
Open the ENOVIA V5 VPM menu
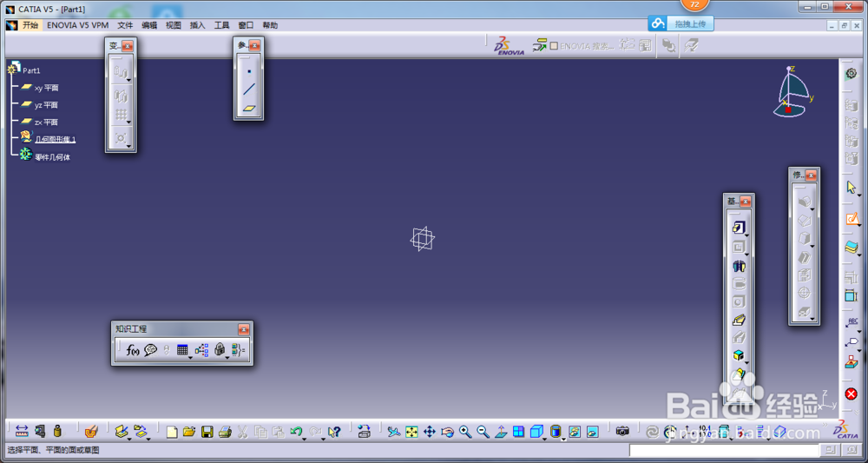coord(77,25)
